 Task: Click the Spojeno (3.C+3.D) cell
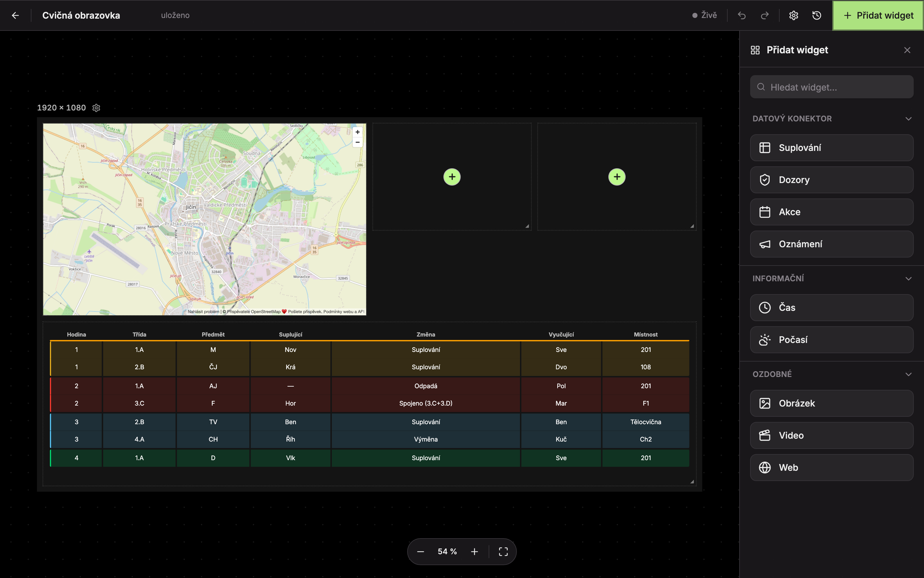pyautogui.click(x=426, y=403)
